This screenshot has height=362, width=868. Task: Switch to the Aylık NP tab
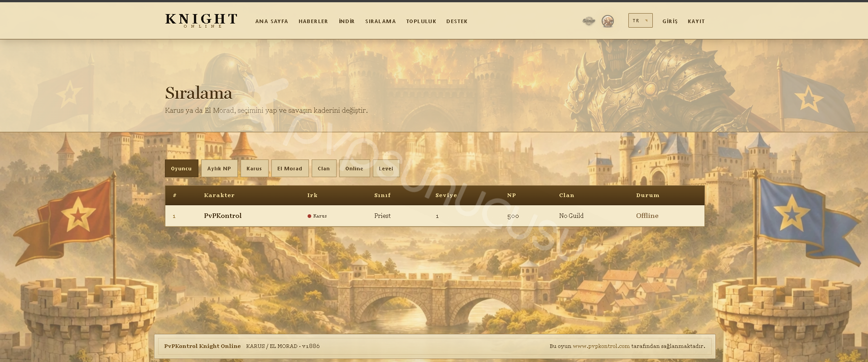click(x=219, y=169)
